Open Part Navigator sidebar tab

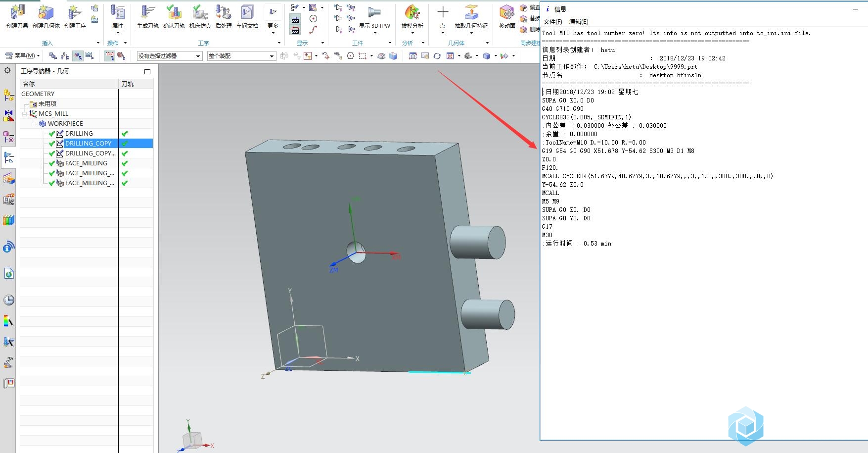[8, 137]
